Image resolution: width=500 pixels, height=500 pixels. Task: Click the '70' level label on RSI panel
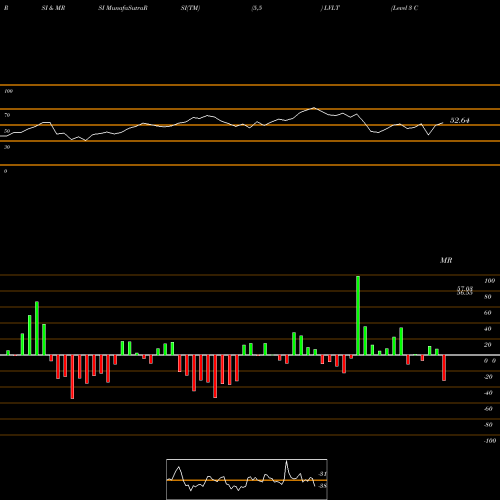[x=7, y=115]
